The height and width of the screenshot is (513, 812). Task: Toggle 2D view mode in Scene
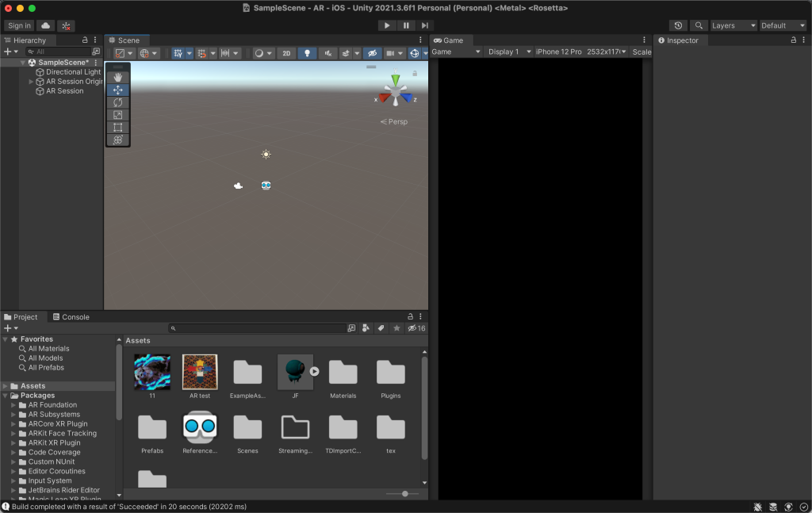pos(286,53)
